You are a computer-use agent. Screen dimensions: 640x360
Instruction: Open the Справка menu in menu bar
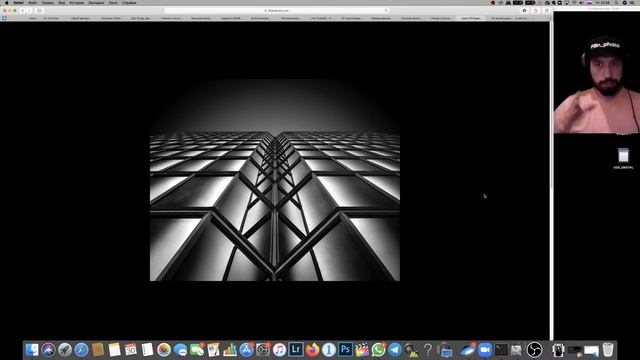coord(129,2)
